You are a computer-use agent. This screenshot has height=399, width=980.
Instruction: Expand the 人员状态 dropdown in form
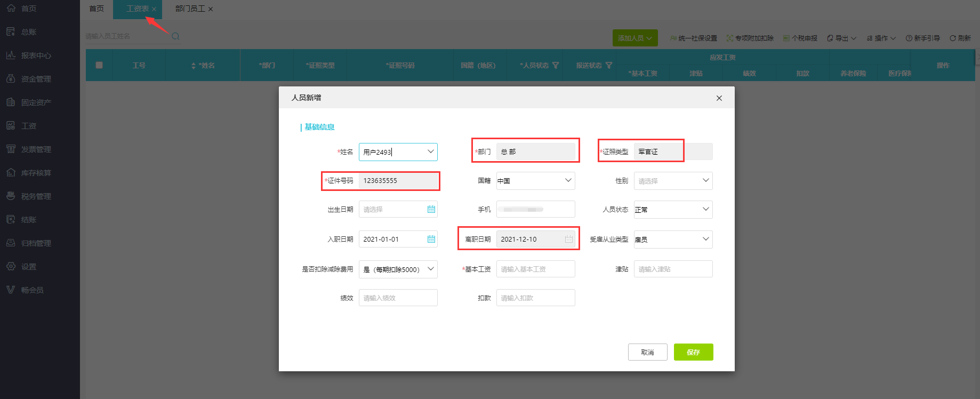point(705,210)
